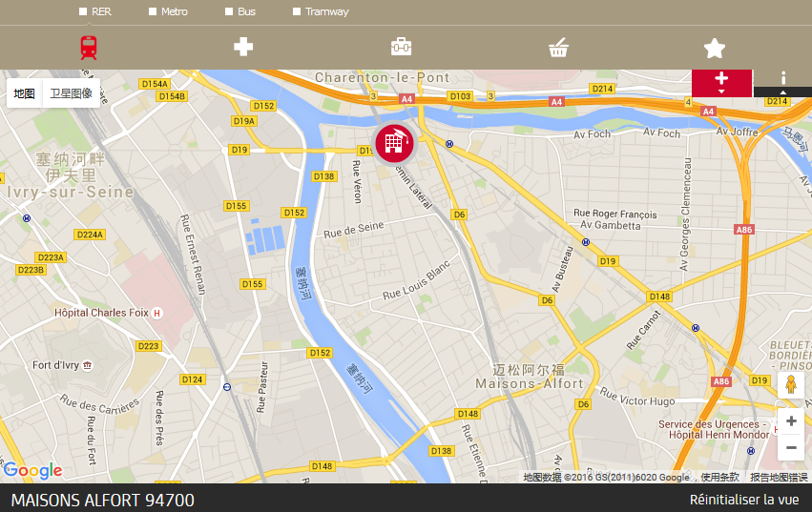Click the red school marker on map
812x512 pixels.
[395, 143]
